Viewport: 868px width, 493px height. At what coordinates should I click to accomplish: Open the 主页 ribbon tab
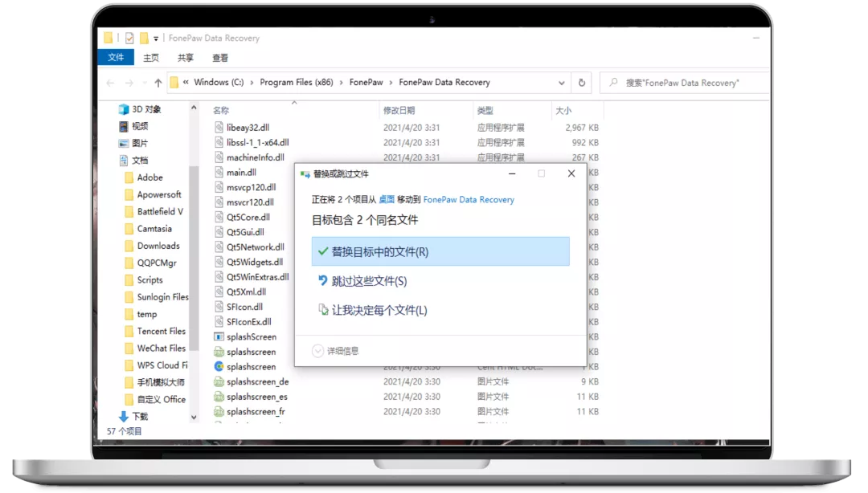(150, 58)
